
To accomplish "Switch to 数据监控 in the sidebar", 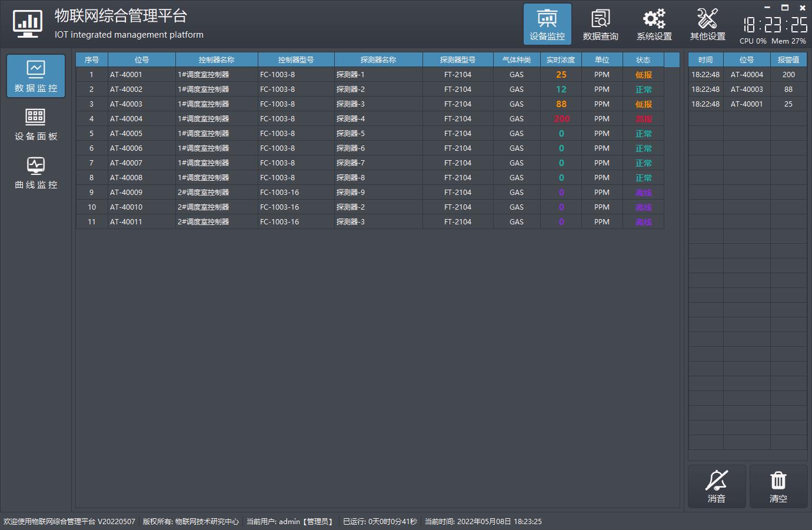I will pos(36,76).
